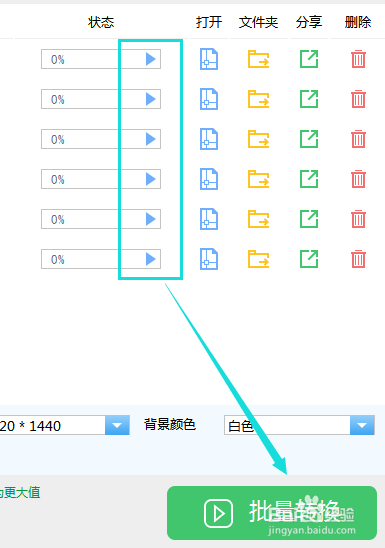Click the 文件夹 column header
Image resolution: width=385 pixels, height=548 pixels.
coord(259,22)
